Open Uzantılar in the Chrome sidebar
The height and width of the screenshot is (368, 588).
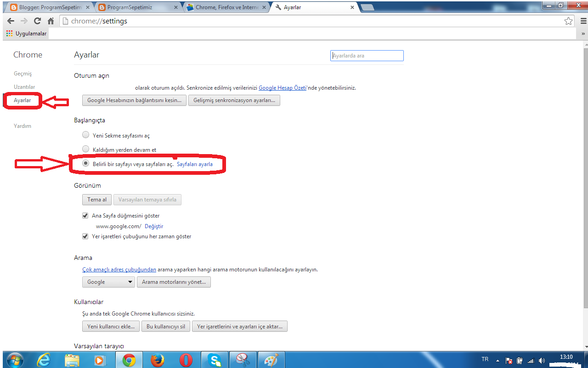coord(24,87)
